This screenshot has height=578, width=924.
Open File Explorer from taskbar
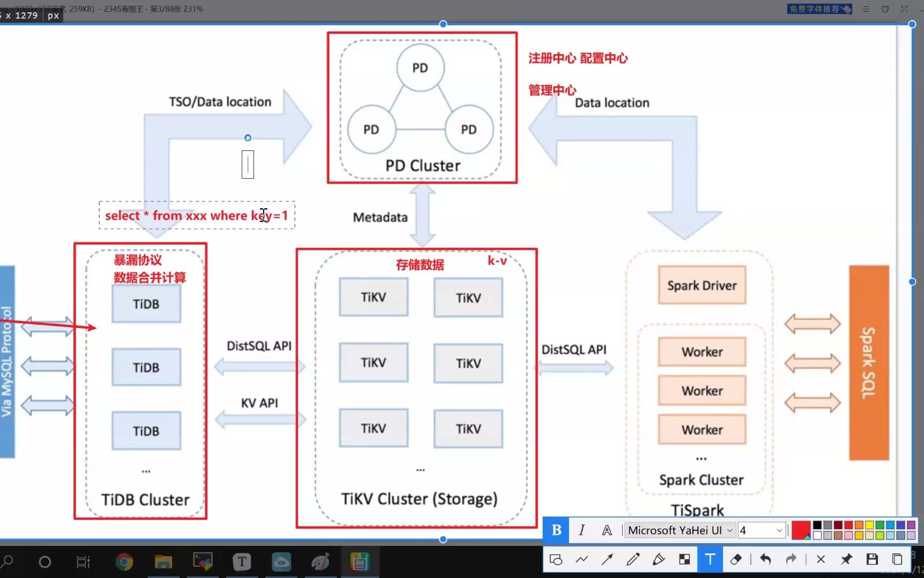tap(163, 561)
